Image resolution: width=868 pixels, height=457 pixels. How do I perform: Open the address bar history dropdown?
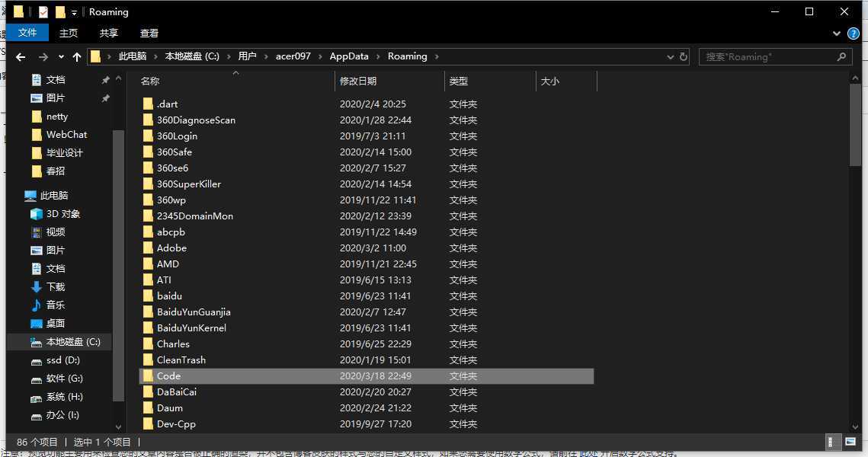[670, 56]
